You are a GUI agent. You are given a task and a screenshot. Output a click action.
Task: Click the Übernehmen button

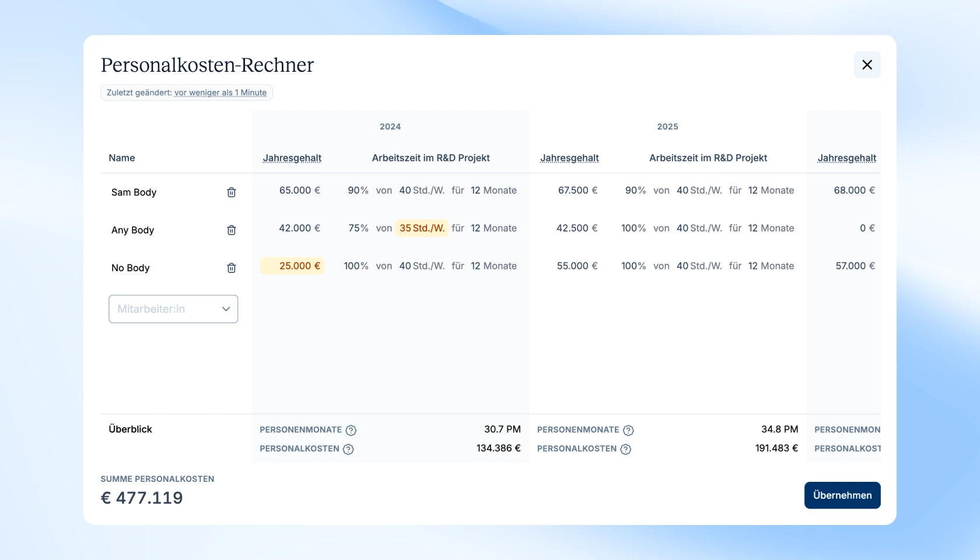(842, 495)
